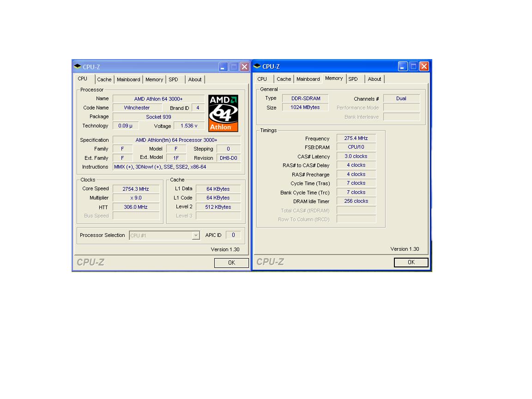Click Bank Cycle Time (Trc) value 7 clocks
532x399 pixels.
(356, 192)
